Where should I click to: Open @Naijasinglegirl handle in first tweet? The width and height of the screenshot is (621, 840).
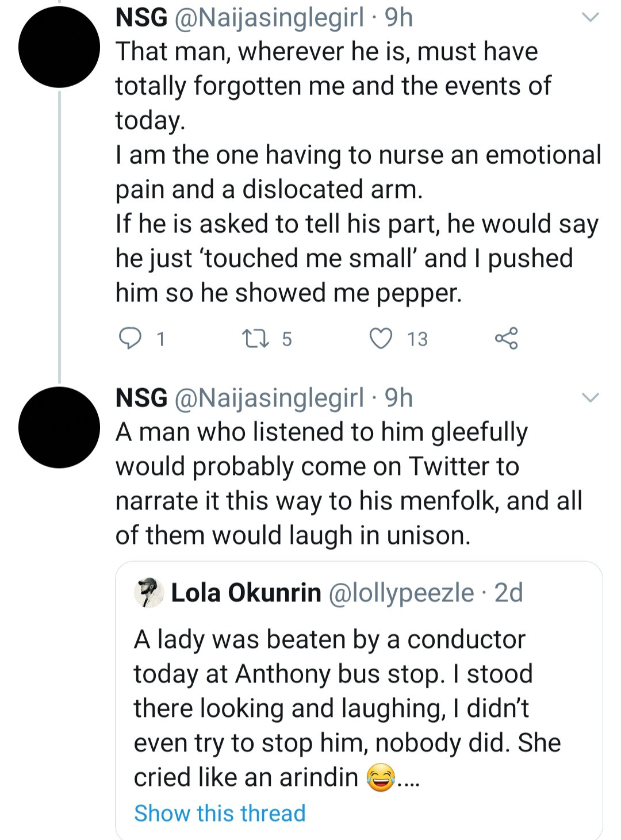269,17
